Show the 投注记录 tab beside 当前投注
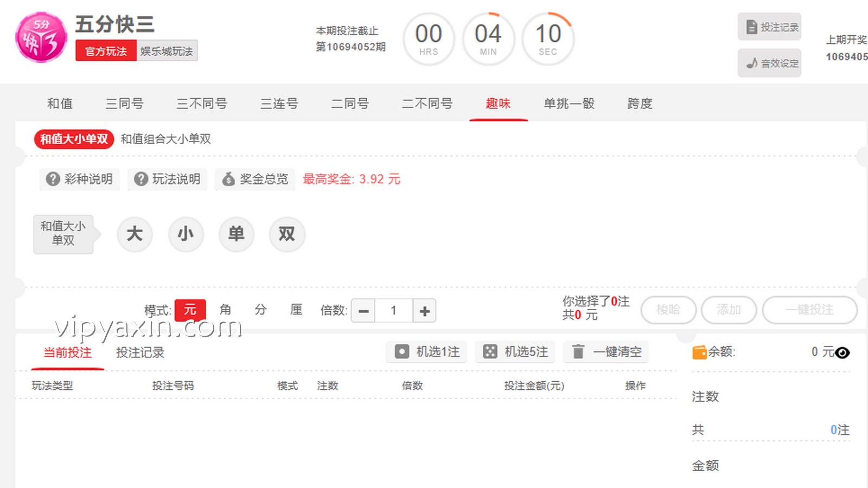Image resolution: width=868 pixels, height=488 pixels. click(140, 352)
